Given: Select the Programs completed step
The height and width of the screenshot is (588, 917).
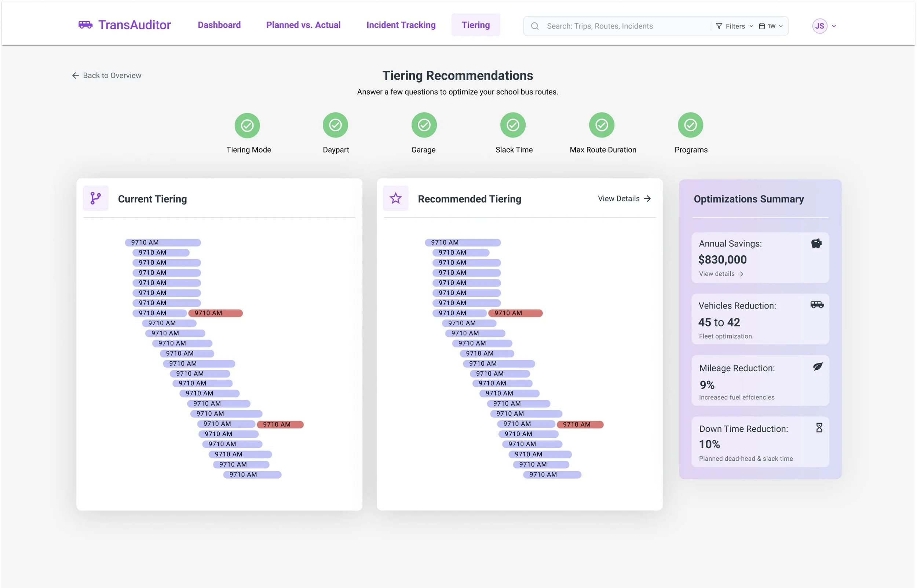Looking at the screenshot, I should click(x=690, y=125).
